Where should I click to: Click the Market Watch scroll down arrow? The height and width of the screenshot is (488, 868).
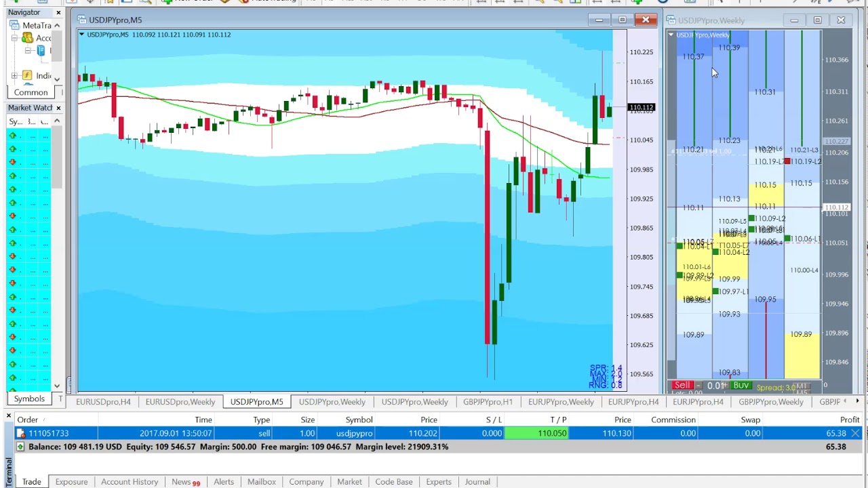click(x=57, y=386)
